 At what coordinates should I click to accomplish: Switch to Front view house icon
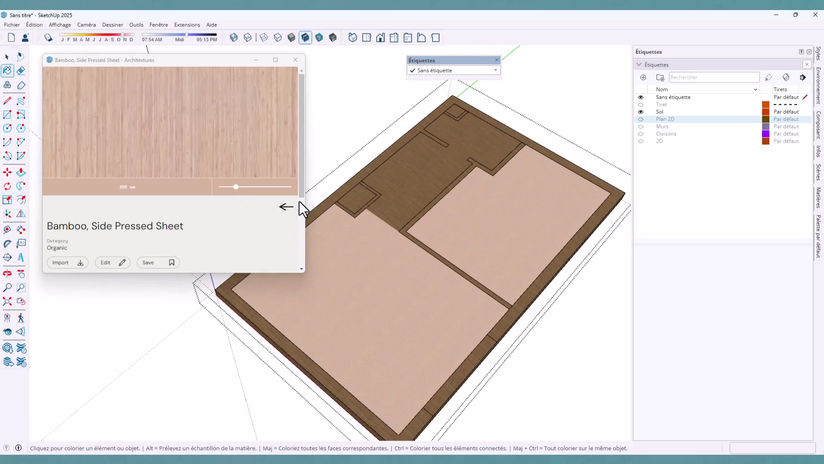380,38
